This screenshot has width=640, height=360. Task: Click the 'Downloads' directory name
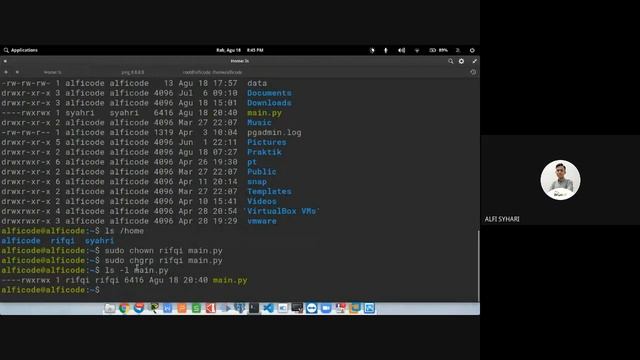[269, 103]
